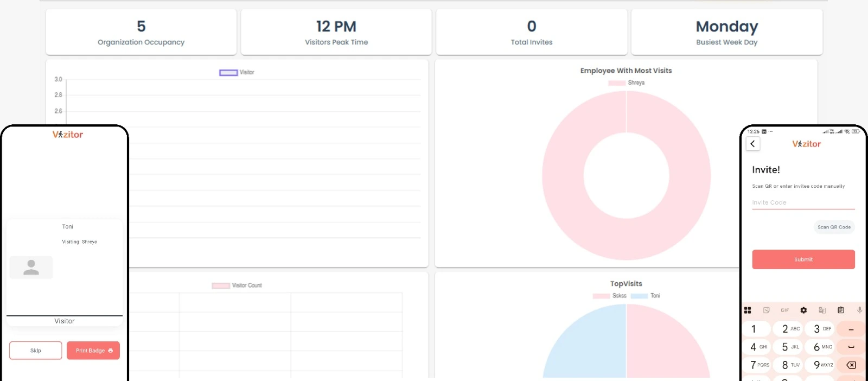Tap keyboard microphone icon
The width and height of the screenshot is (868, 381).
(x=859, y=310)
